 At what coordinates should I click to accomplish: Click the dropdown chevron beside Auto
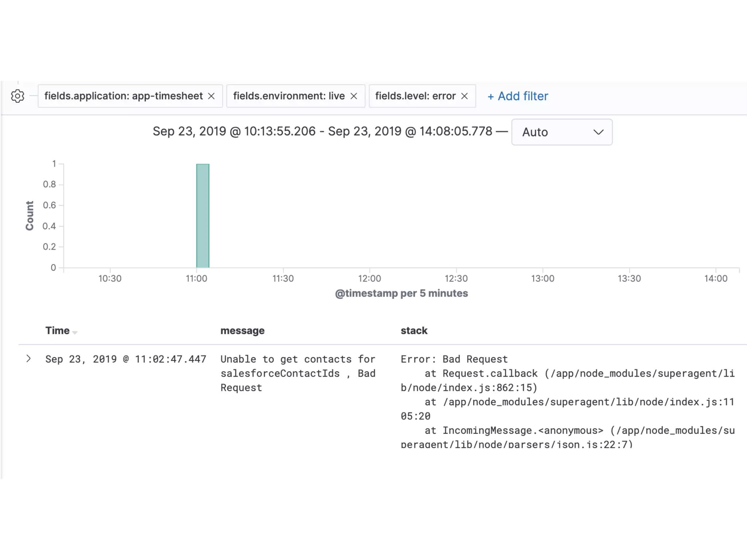pos(598,132)
